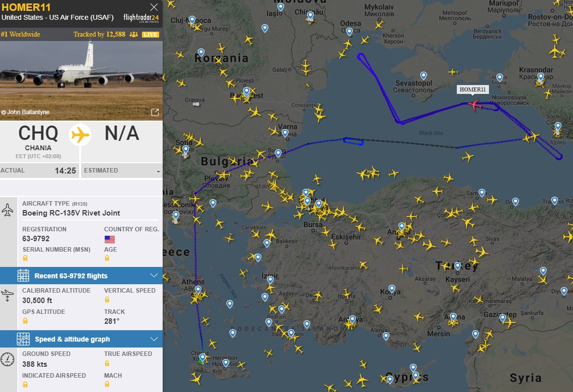Image resolution: width=573 pixels, height=392 pixels.
Task: Click the Recent 63-9792 flights header
Action: coord(81,275)
